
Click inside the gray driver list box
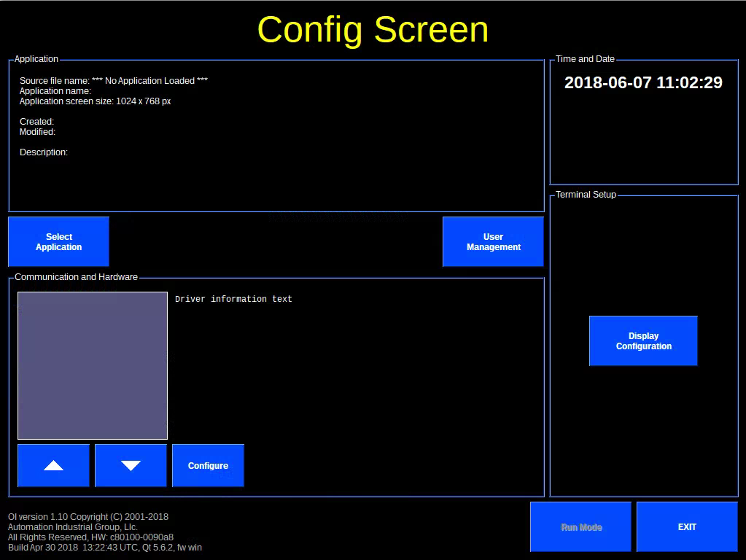tap(93, 365)
